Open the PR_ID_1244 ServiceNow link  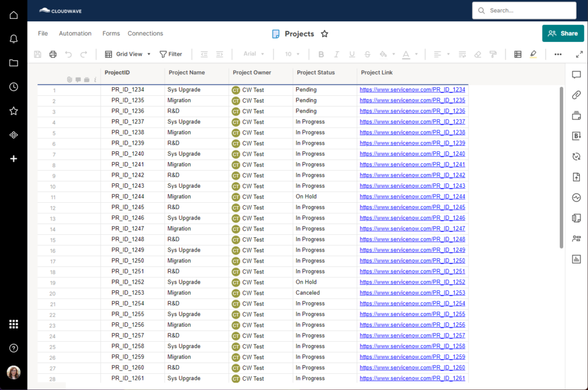pyautogui.click(x=412, y=197)
